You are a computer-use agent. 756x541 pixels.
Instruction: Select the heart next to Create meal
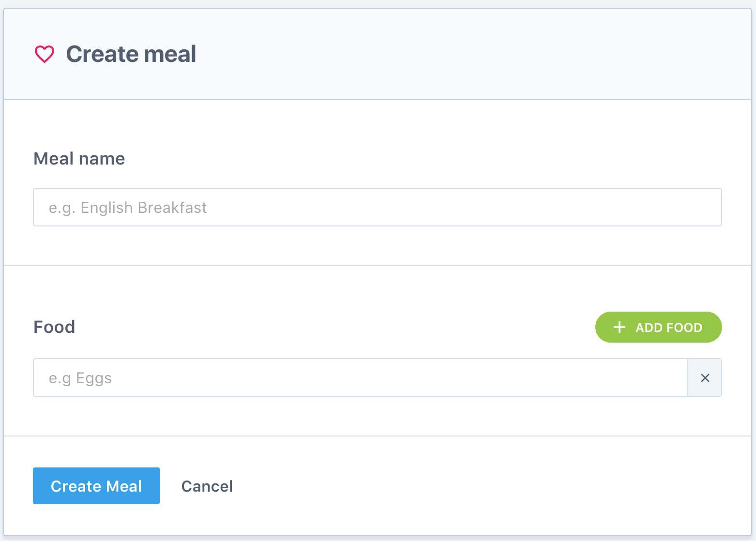click(44, 54)
